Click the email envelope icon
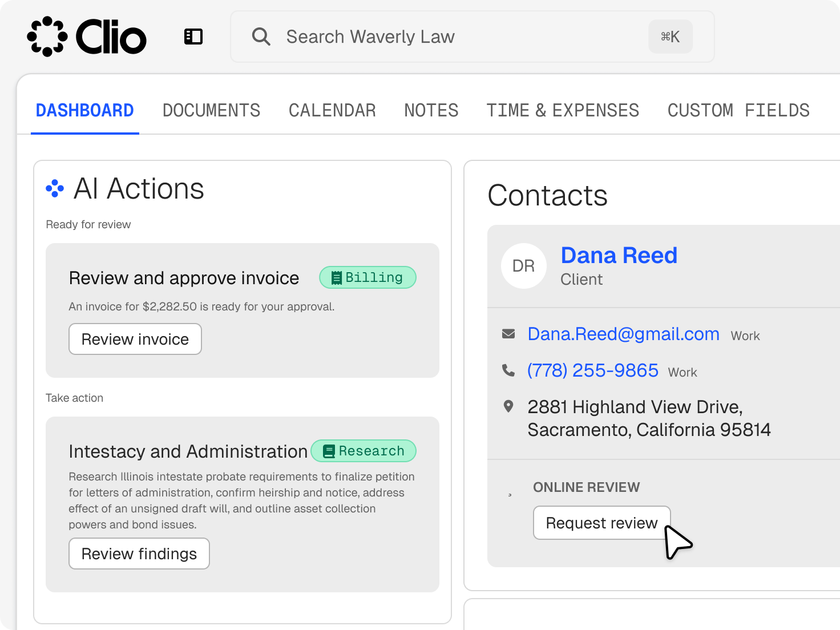The image size is (840, 630). tap(508, 334)
